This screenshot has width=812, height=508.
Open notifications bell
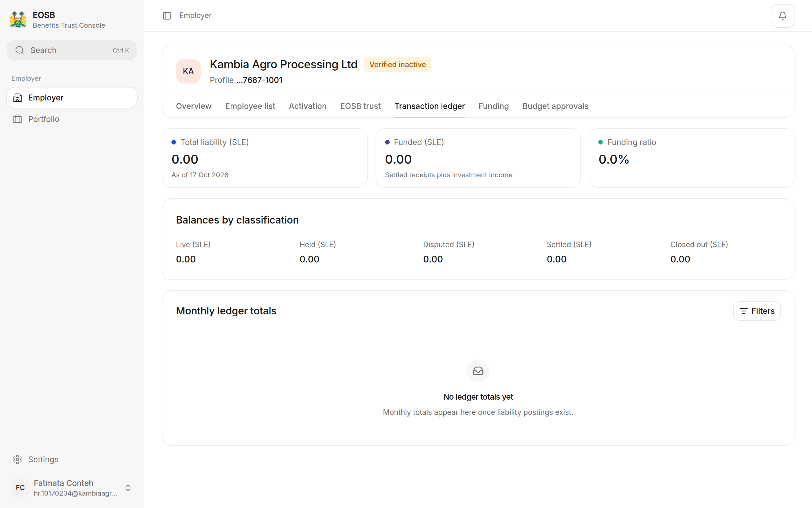coord(782,16)
